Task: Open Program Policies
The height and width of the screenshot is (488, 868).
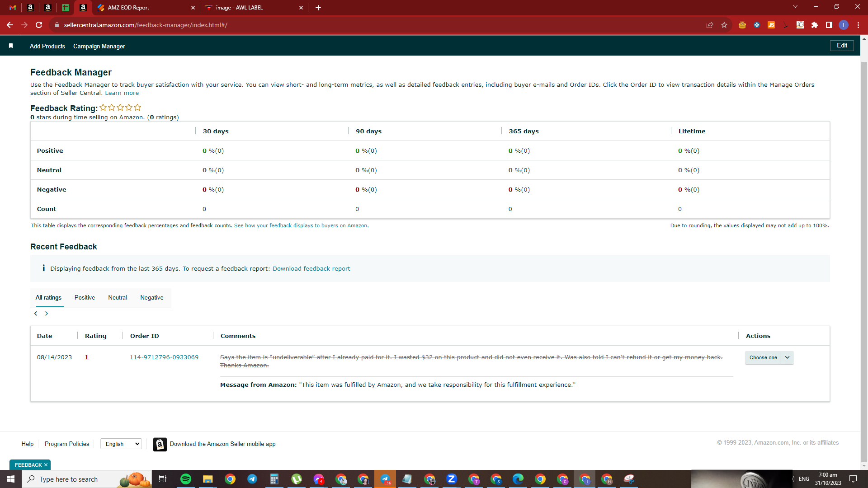Action: pos(67,444)
